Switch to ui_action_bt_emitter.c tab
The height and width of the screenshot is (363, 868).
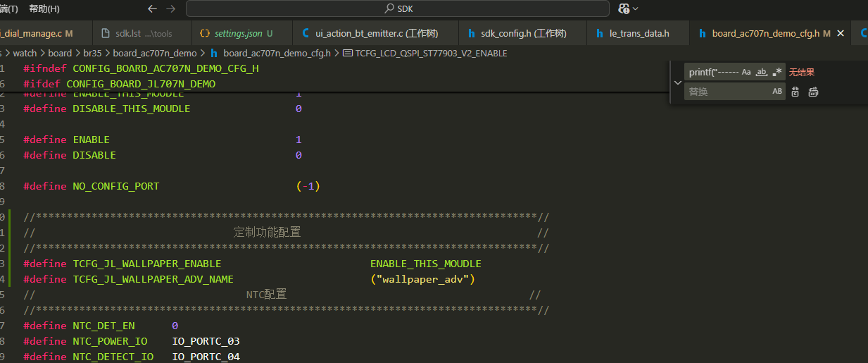(x=377, y=33)
